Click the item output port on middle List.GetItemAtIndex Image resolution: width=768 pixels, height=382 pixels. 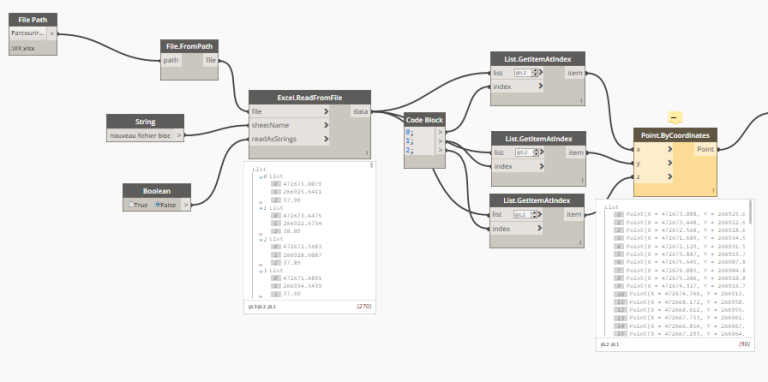[x=576, y=152]
